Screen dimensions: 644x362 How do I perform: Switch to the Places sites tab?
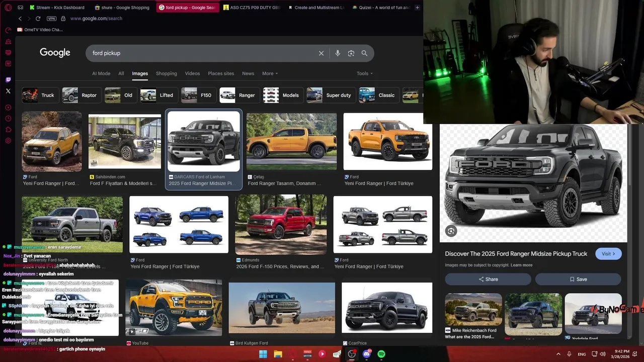coord(221,73)
